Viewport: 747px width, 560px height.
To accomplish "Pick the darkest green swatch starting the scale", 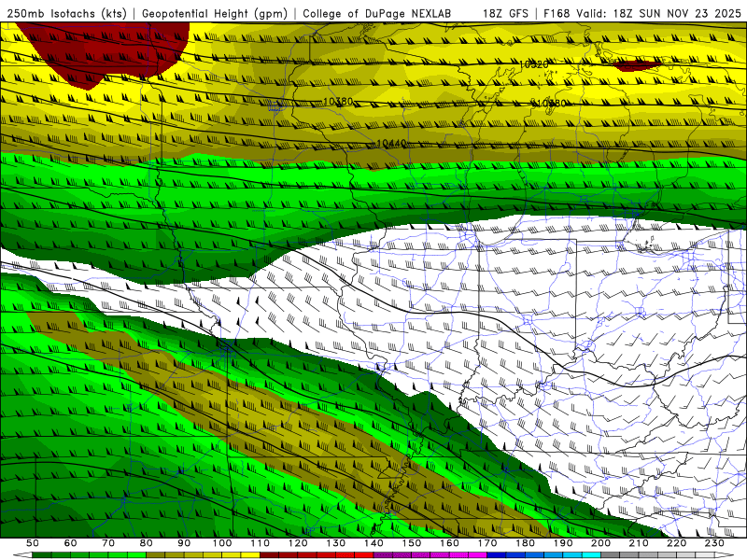I will click(42, 554).
